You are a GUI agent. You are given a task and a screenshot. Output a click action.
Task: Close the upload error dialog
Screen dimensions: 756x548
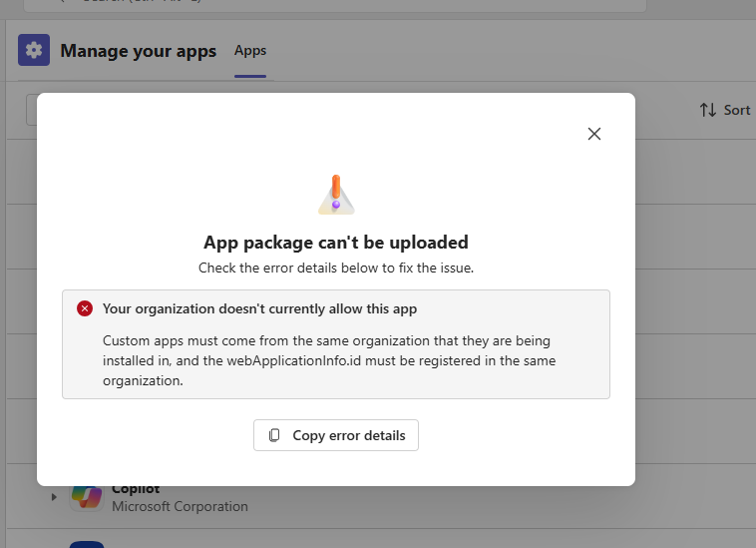coord(594,134)
